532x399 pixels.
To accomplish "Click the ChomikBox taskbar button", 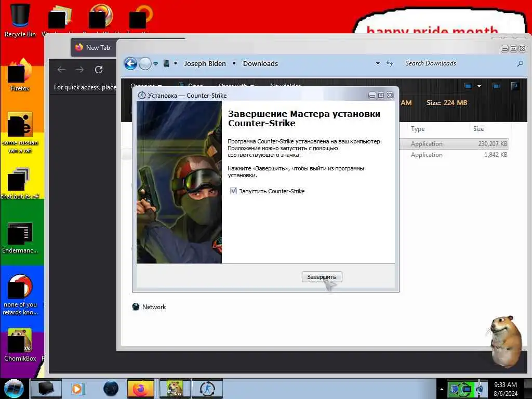I will pyautogui.click(x=175, y=389).
